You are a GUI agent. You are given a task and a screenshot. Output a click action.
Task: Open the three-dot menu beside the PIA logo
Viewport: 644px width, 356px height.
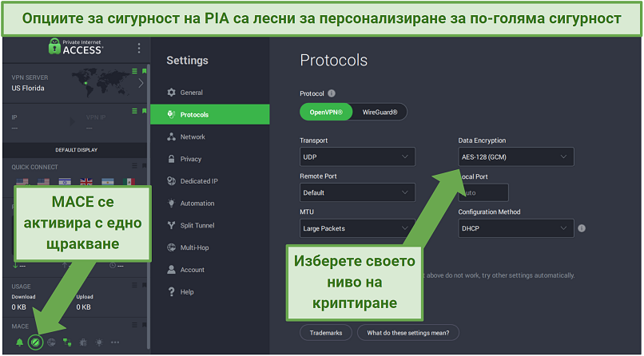pos(139,48)
